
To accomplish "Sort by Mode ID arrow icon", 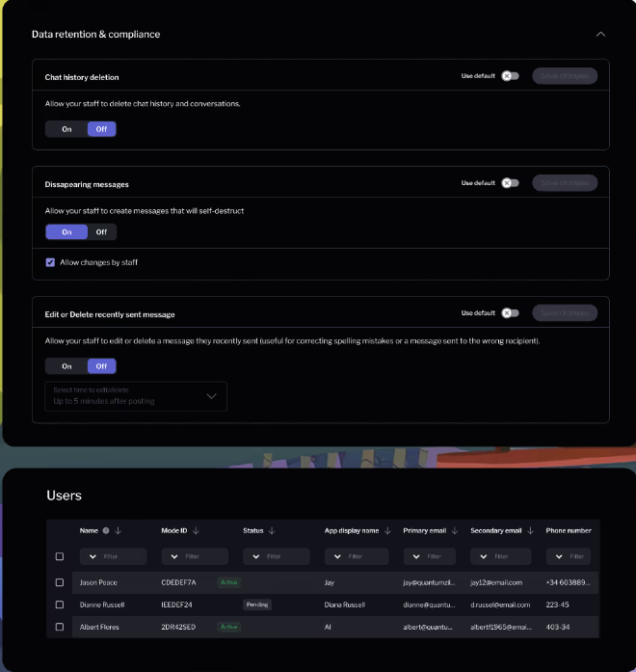I will click(x=197, y=530).
